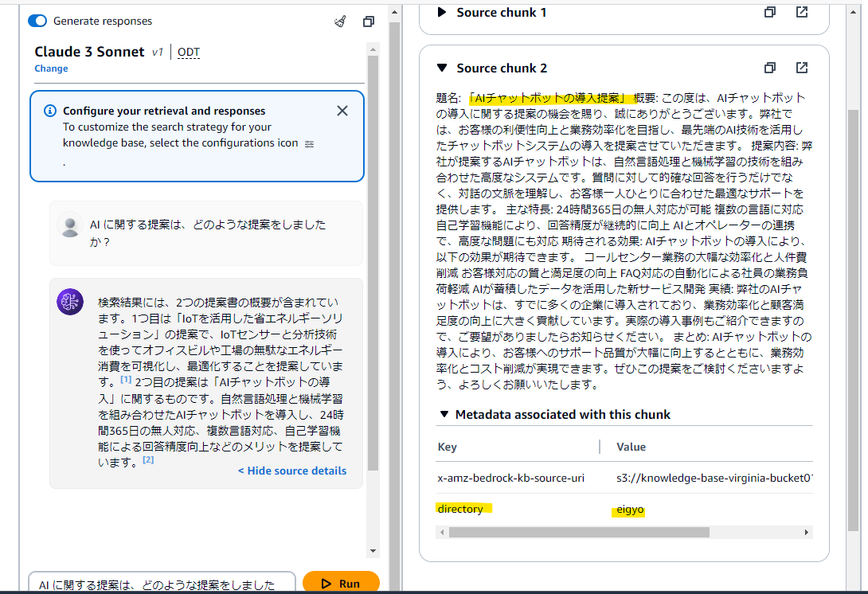Collapse Metadata associated with this chunk
Image resolution: width=868 pixels, height=594 pixels.
point(444,414)
